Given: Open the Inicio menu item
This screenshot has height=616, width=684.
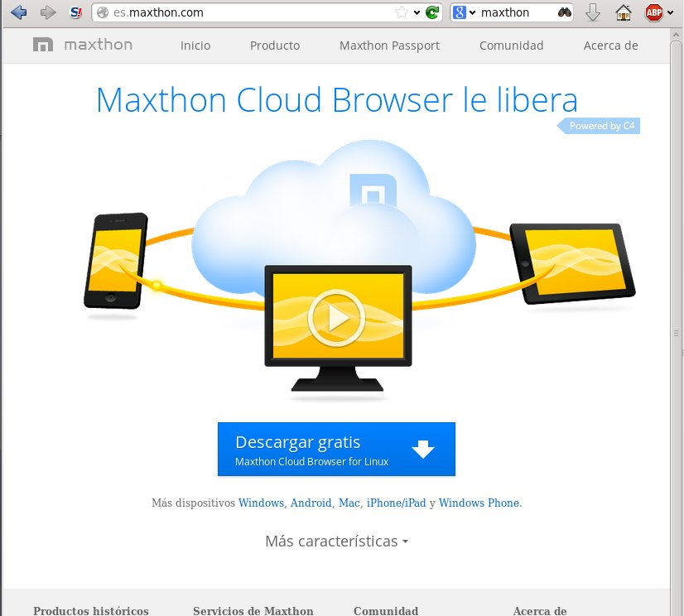Looking at the screenshot, I should coord(195,46).
